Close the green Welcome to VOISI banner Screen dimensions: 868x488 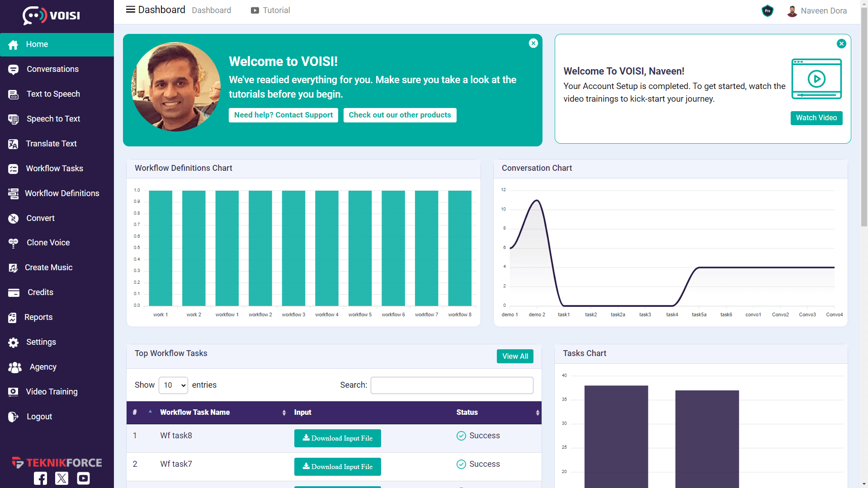[x=533, y=43]
